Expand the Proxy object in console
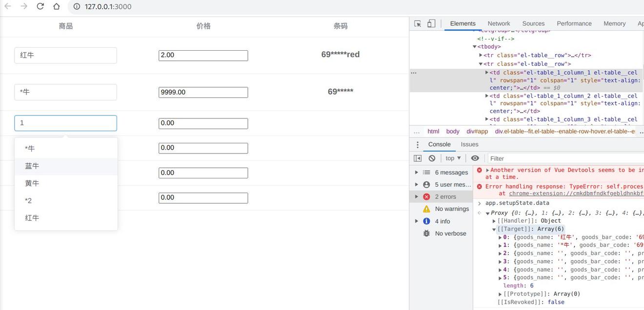This screenshot has height=310, width=644. 486,213
